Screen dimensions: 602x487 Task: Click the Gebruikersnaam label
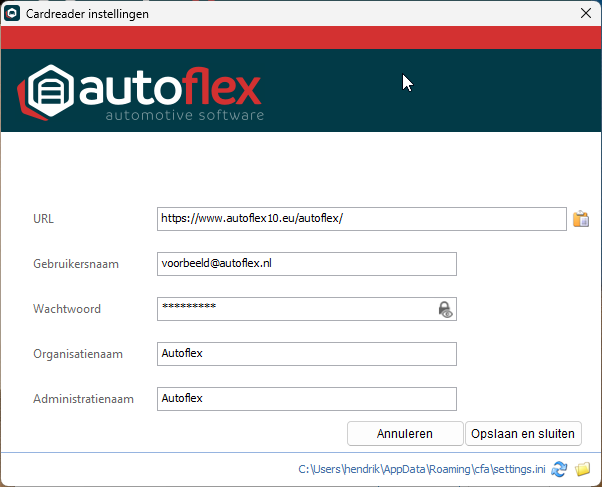pos(76,264)
